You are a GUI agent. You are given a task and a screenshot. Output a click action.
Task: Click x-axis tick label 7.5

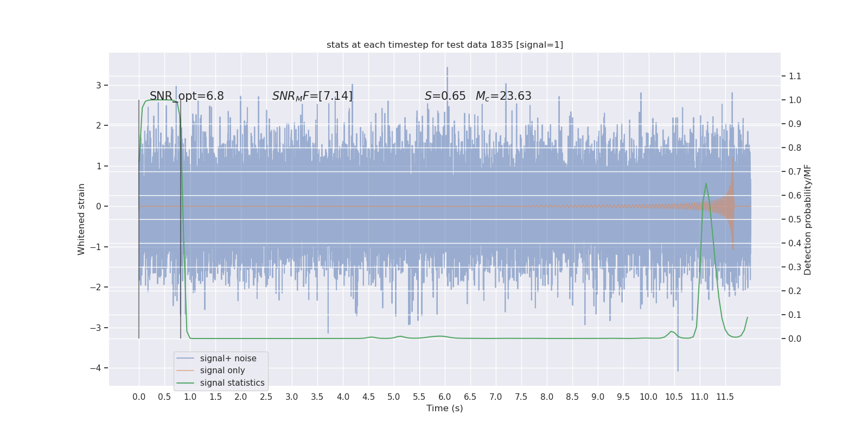pyautogui.click(x=521, y=397)
